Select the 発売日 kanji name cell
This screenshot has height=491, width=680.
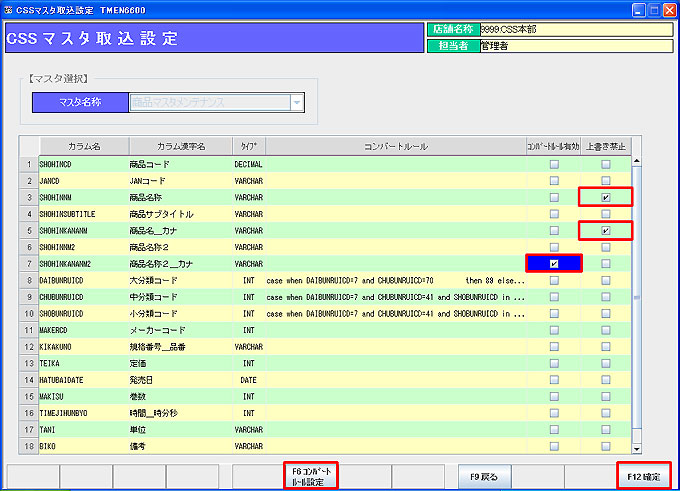tap(180, 380)
